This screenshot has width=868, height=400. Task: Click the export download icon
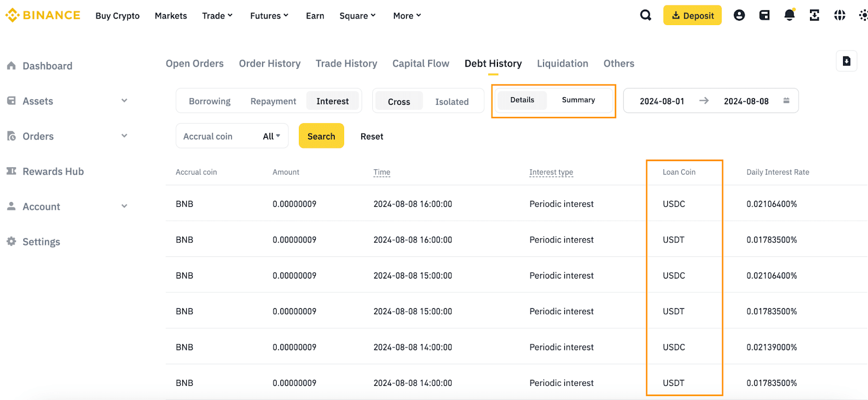[846, 61]
